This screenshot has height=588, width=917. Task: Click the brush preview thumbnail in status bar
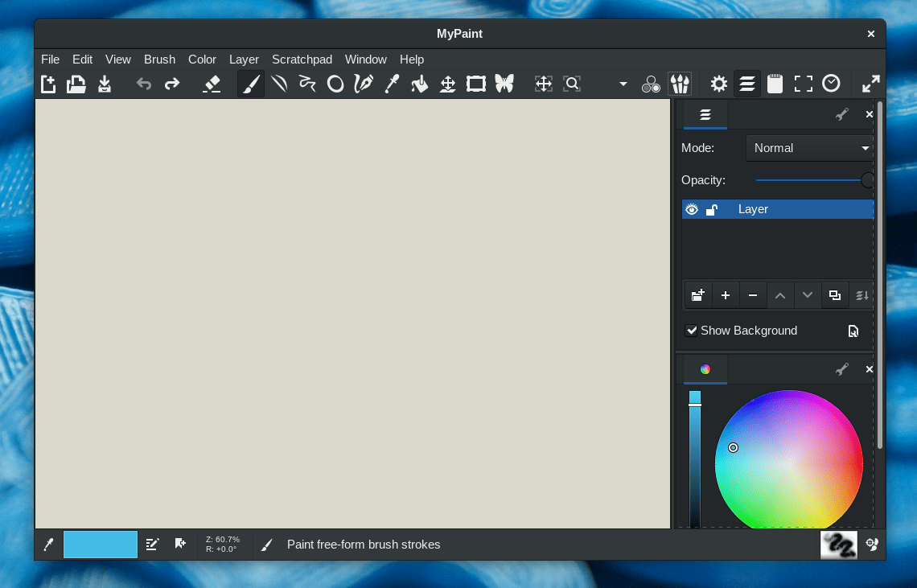click(x=838, y=545)
